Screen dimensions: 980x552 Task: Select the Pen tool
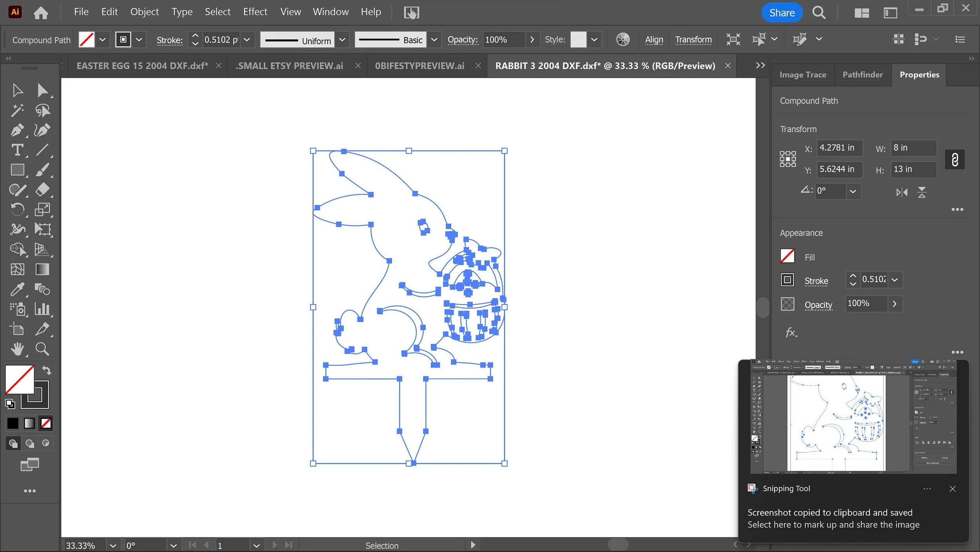pos(17,130)
